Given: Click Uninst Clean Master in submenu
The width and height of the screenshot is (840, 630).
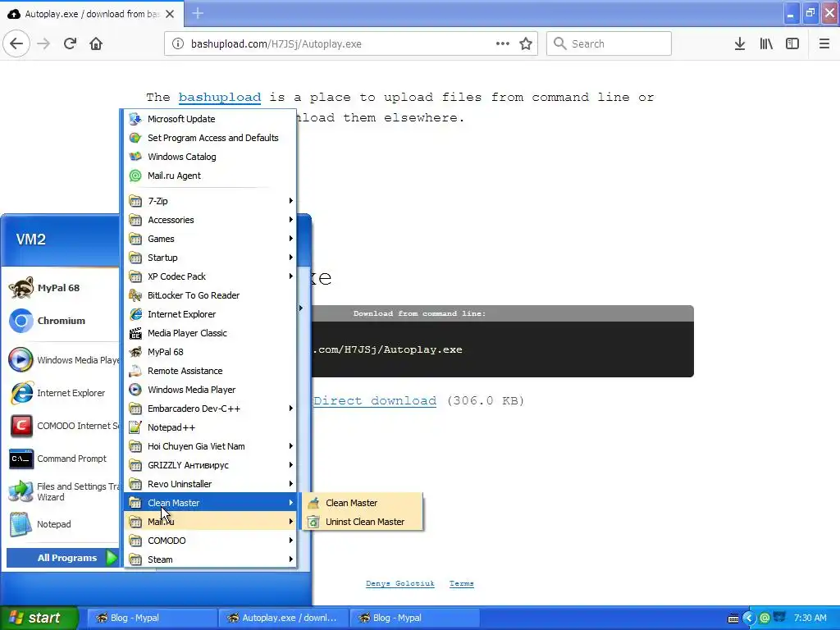Looking at the screenshot, I should click(363, 522).
